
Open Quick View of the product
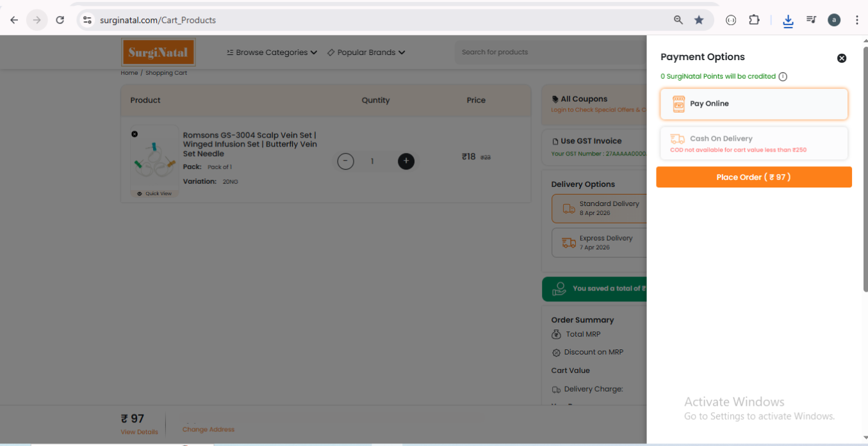click(154, 193)
